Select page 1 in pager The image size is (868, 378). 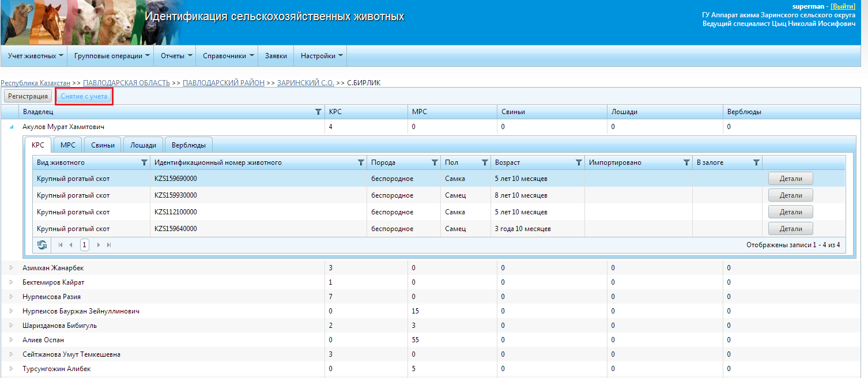(x=85, y=245)
